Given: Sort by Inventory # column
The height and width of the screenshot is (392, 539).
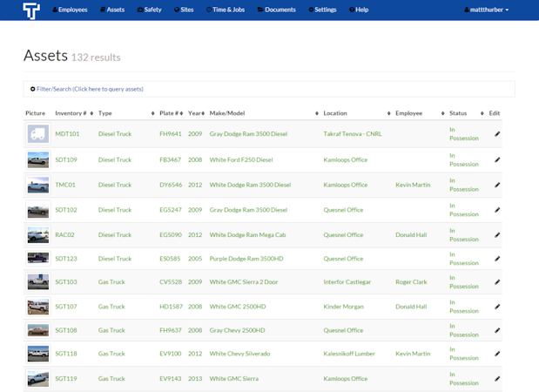Looking at the screenshot, I should 74,113.
